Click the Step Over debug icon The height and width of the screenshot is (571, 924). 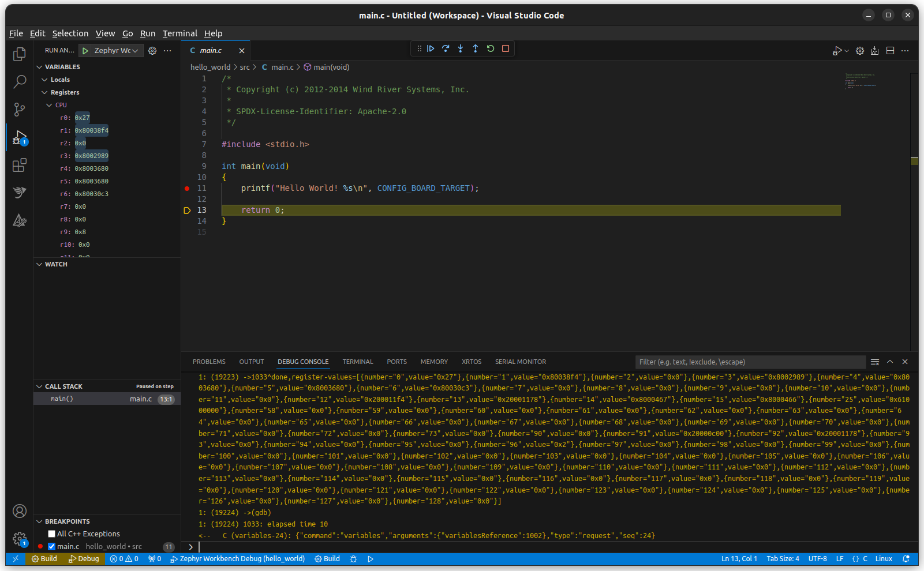(446, 48)
